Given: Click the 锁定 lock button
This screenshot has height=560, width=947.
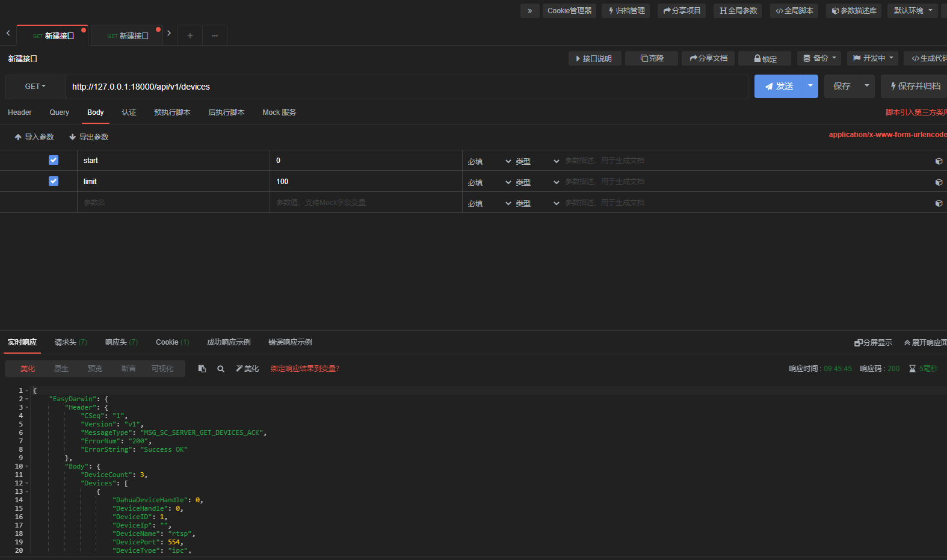Looking at the screenshot, I should point(765,58).
